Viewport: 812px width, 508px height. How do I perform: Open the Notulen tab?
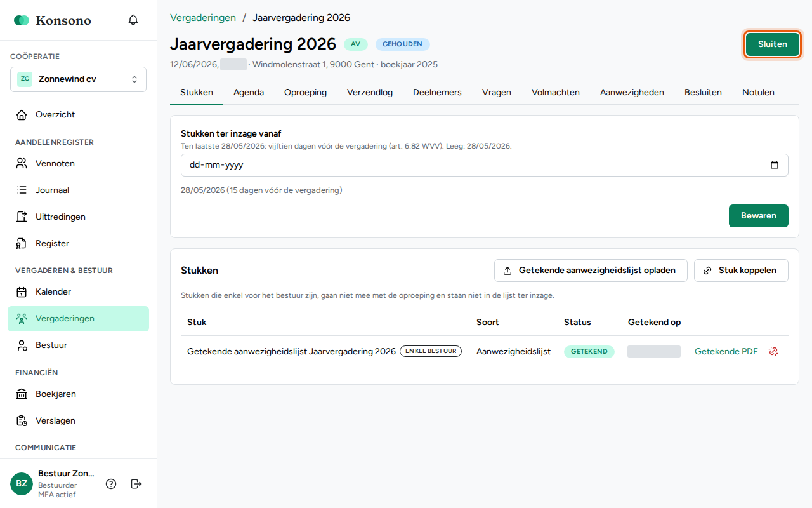(x=758, y=92)
